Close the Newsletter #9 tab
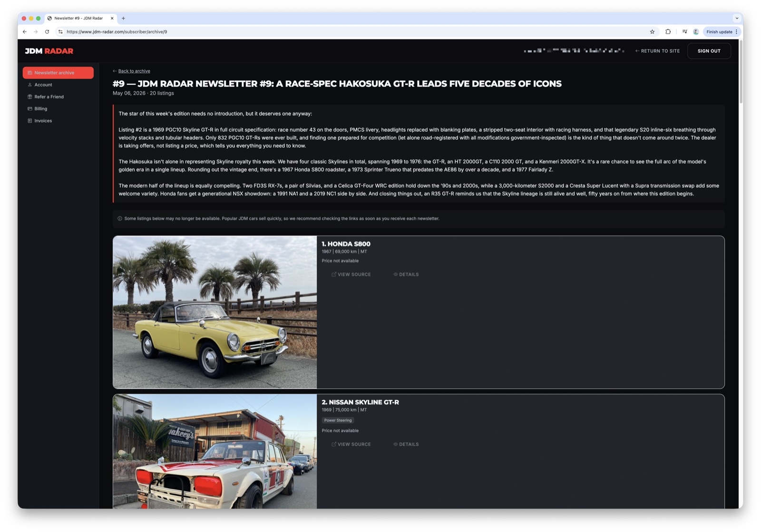Image resolution: width=761 pixels, height=532 pixels. click(x=112, y=18)
